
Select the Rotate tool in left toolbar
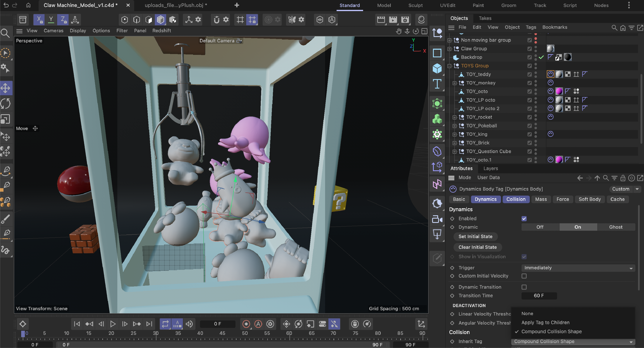tap(6, 104)
